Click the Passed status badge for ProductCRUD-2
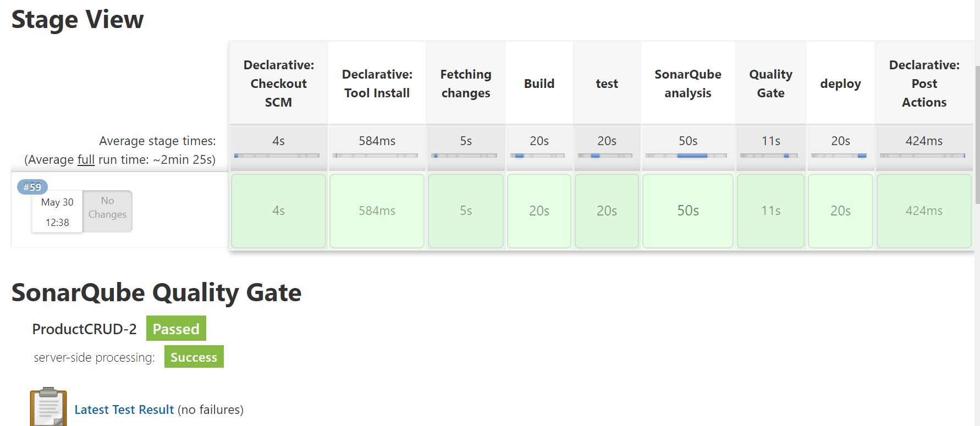980x426 pixels. [176, 329]
